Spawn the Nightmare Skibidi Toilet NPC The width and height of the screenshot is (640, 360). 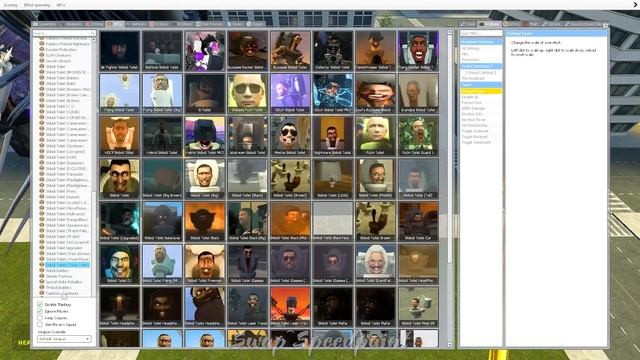pyautogui.click(x=333, y=136)
